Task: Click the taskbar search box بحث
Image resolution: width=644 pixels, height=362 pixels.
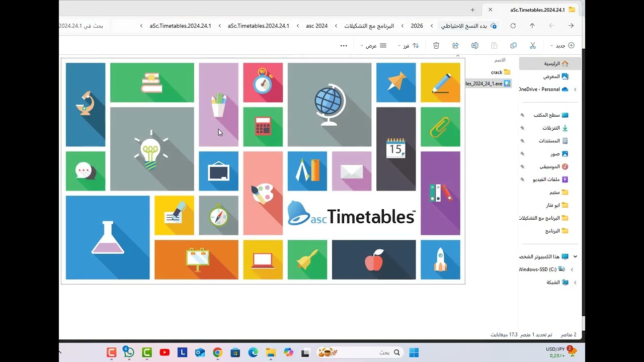Action: [x=359, y=352]
